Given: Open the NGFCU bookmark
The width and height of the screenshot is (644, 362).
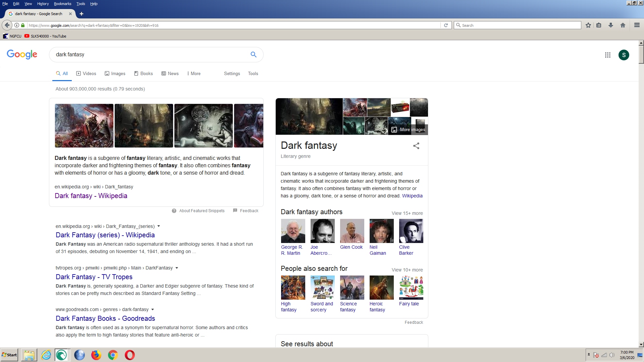Looking at the screenshot, I should click(12, 36).
